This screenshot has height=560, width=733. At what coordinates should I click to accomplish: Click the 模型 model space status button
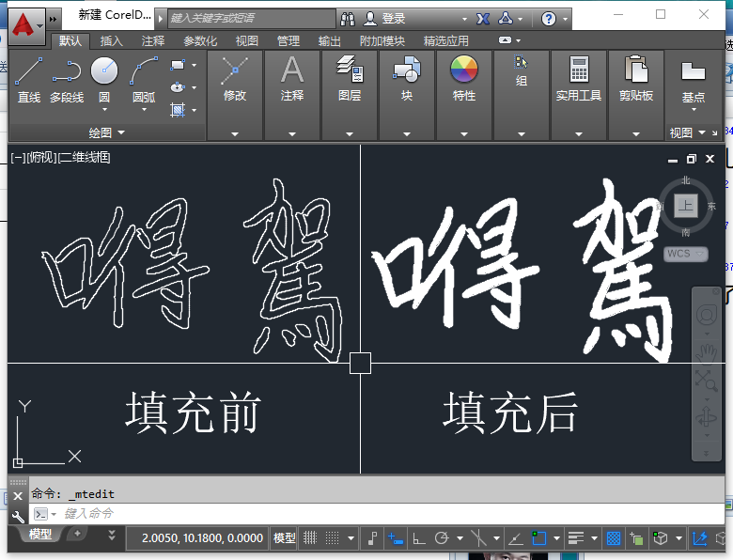284,538
